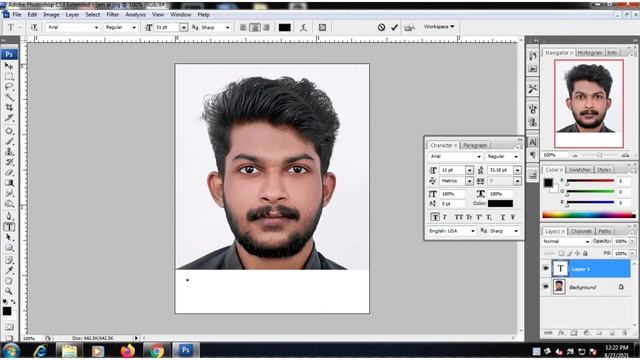640x360 pixels.
Task: Select the Hand tool
Action: pyautogui.click(x=9, y=281)
